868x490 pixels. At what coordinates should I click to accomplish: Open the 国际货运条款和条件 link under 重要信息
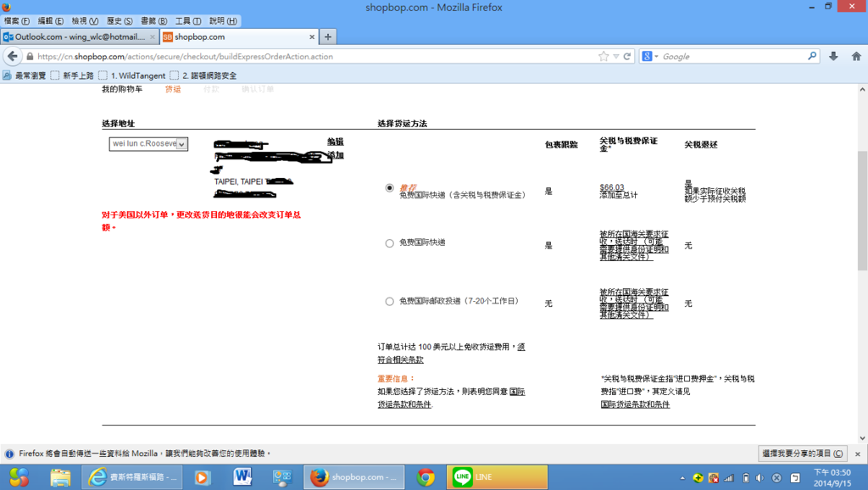(x=451, y=398)
